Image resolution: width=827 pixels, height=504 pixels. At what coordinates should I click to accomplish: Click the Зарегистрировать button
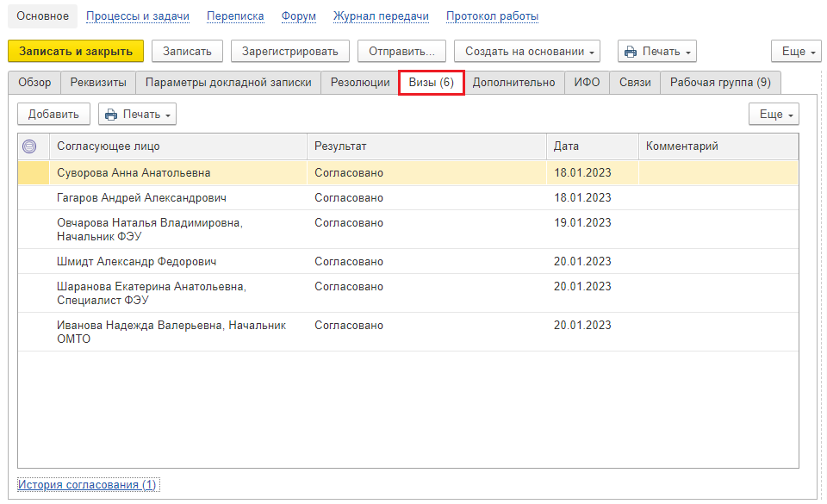click(290, 52)
